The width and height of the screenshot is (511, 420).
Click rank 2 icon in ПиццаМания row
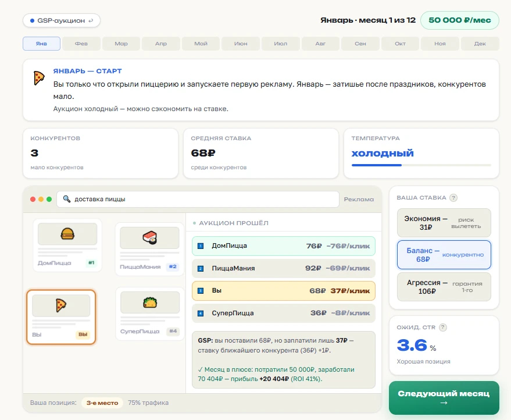[201, 268]
